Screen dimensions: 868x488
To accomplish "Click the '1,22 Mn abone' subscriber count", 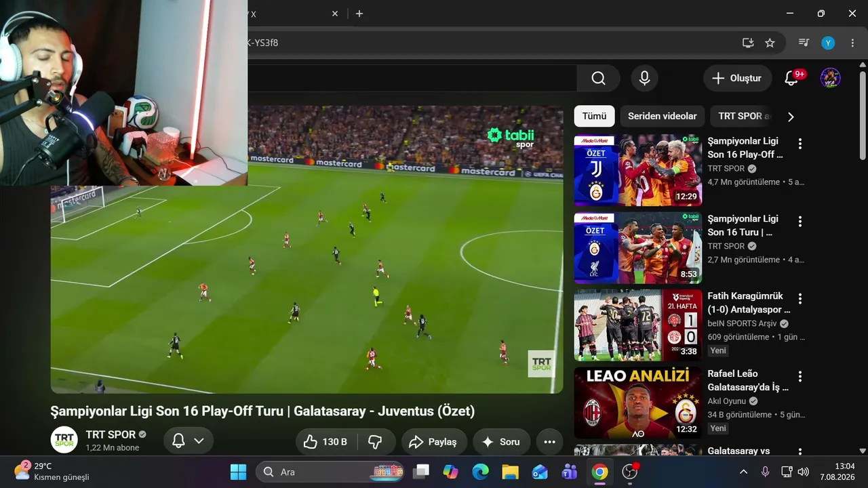I will point(113,448).
